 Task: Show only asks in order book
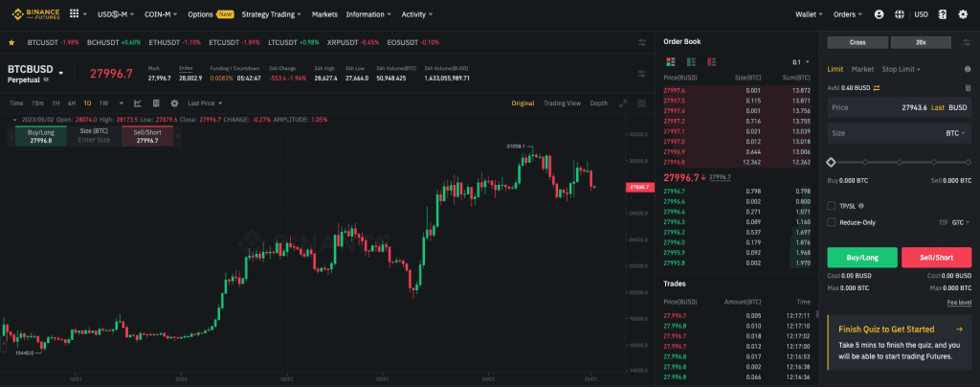click(x=711, y=62)
